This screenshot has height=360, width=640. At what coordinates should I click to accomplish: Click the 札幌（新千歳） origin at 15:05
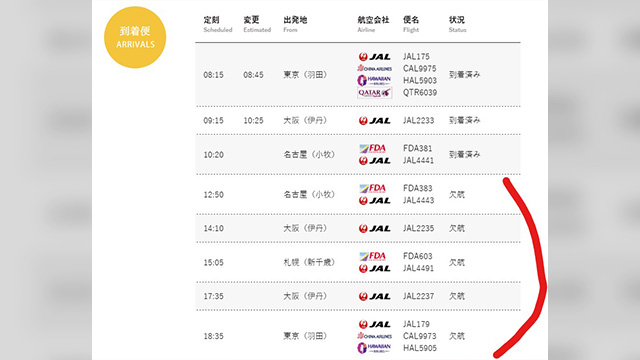[309, 262]
